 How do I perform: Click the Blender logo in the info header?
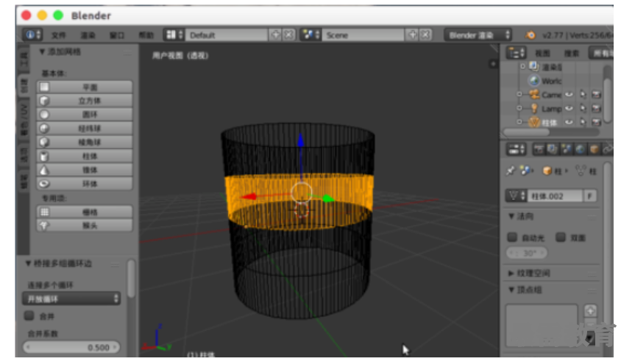(530, 35)
